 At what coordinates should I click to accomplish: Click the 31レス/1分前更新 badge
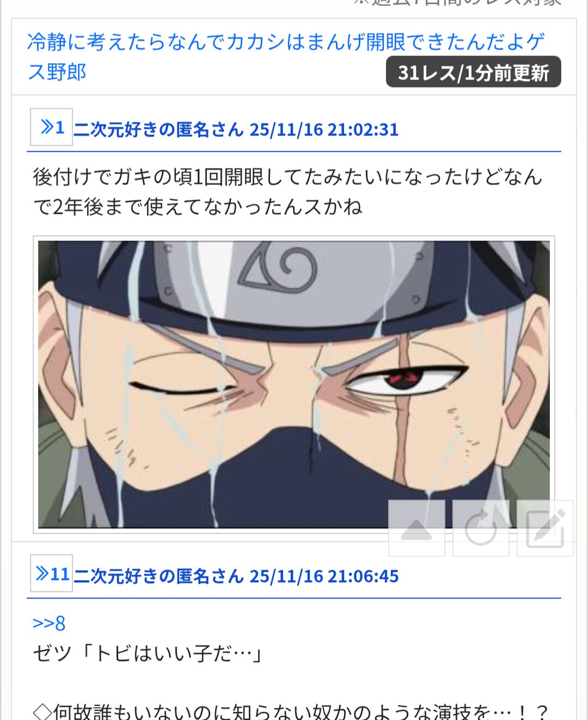(473, 72)
